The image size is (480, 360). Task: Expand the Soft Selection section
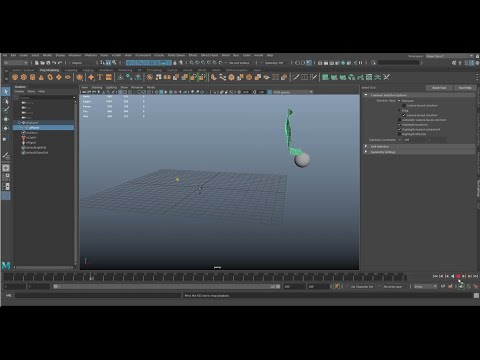(x=366, y=146)
